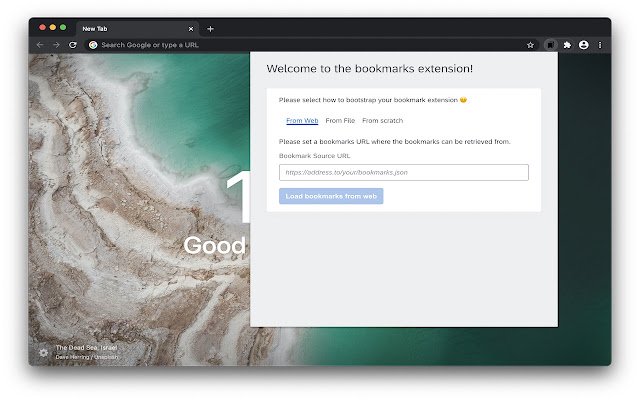
Task: Reload the page with refresh icon
Action: click(73, 45)
